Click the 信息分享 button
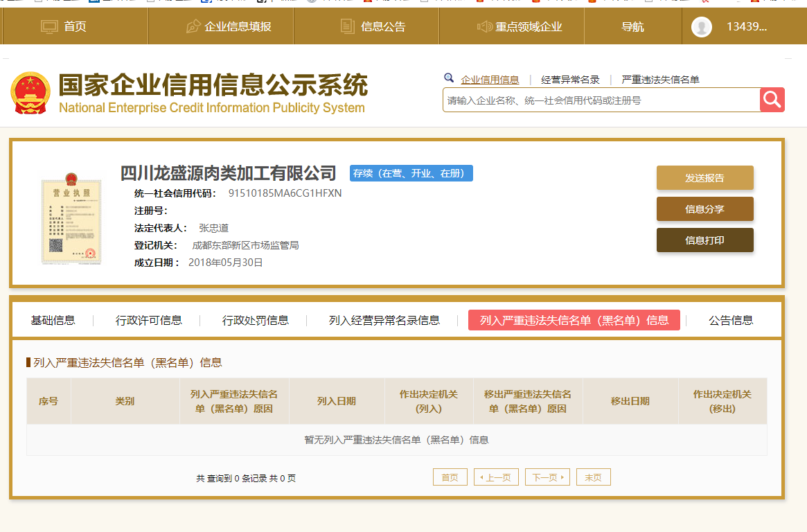Image resolution: width=807 pixels, height=532 pixels. (704, 209)
